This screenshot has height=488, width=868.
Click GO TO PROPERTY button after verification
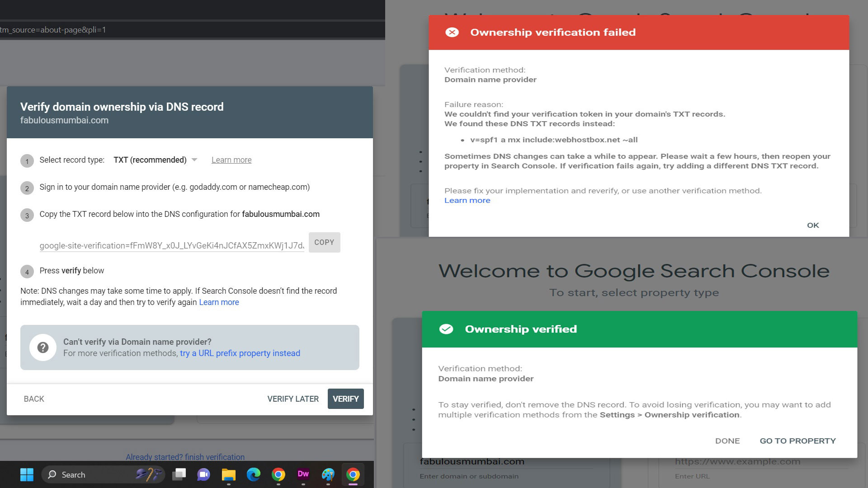pos(797,441)
